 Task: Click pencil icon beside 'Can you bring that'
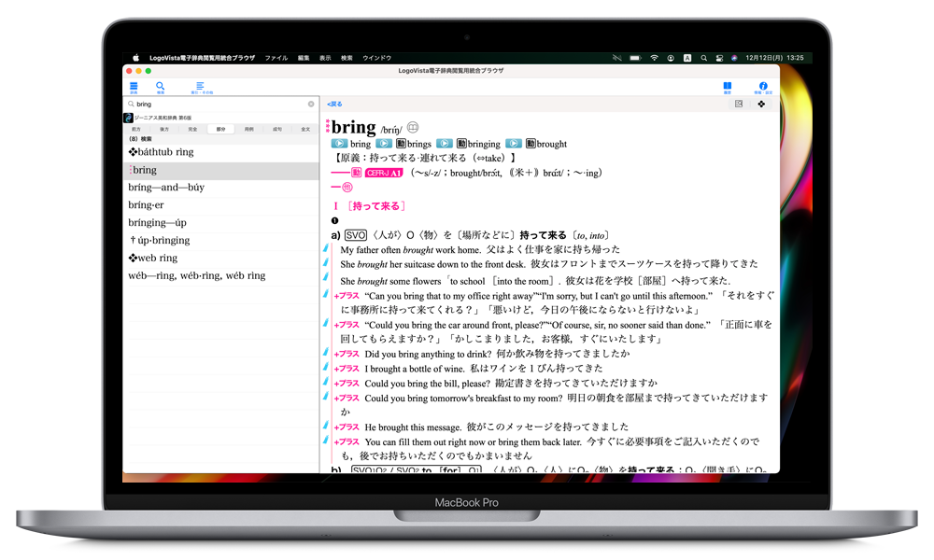(x=326, y=293)
